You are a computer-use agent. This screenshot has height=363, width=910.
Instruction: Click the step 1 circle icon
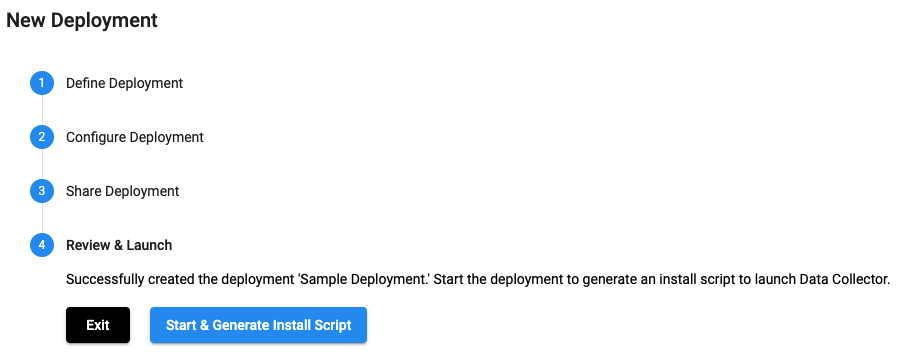[x=42, y=83]
